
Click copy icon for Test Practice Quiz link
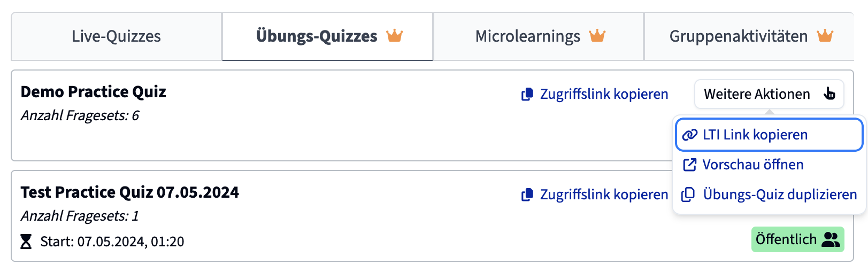tap(527, 195)
